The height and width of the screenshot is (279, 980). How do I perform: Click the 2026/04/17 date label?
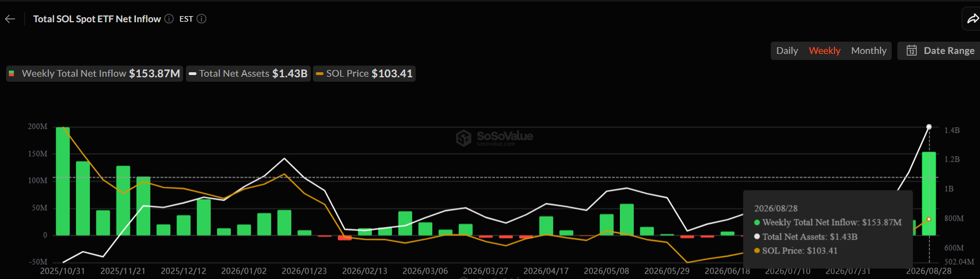pos(546,271)
